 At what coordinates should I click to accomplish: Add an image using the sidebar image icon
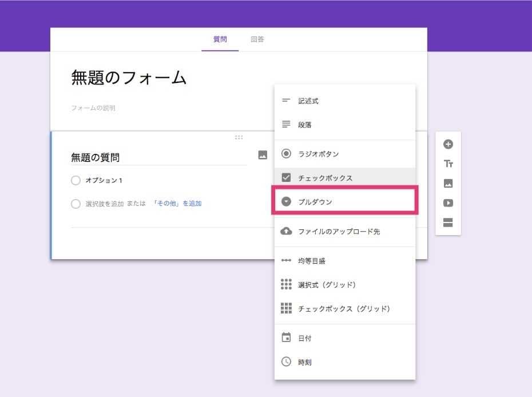click(448, 183)
